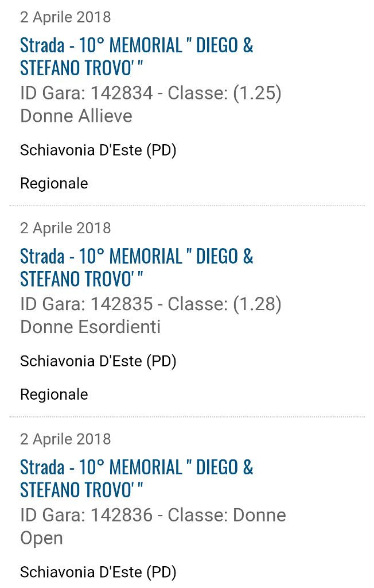
Task: Select the first 2 Aprile 2018 date
Action: click(x=65, y=17)
